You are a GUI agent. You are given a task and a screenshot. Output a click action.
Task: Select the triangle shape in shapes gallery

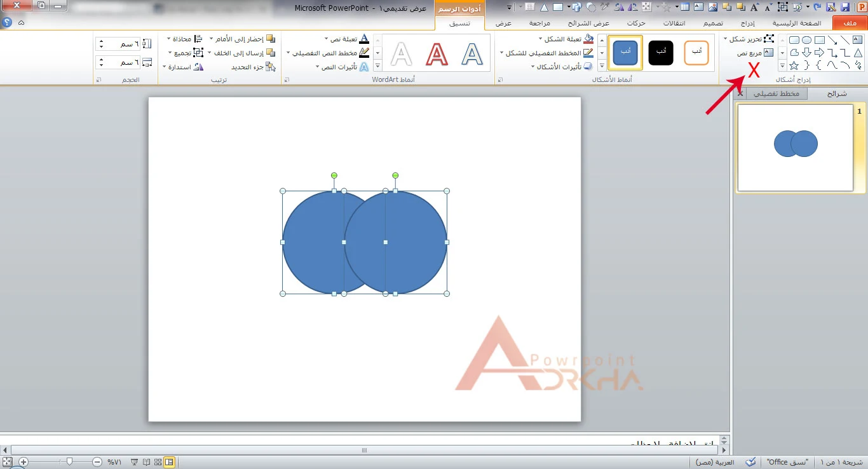point(858,53)
